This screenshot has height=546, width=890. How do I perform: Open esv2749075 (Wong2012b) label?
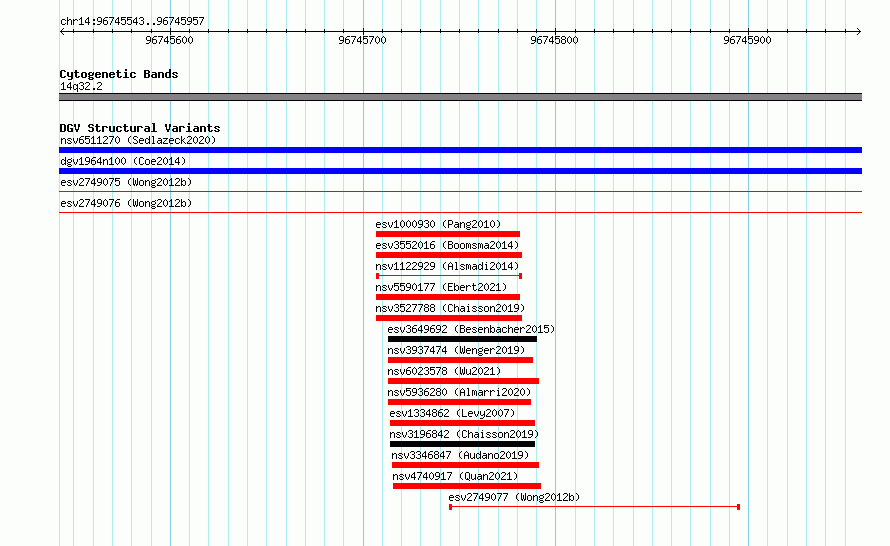[x=126, y=182]
